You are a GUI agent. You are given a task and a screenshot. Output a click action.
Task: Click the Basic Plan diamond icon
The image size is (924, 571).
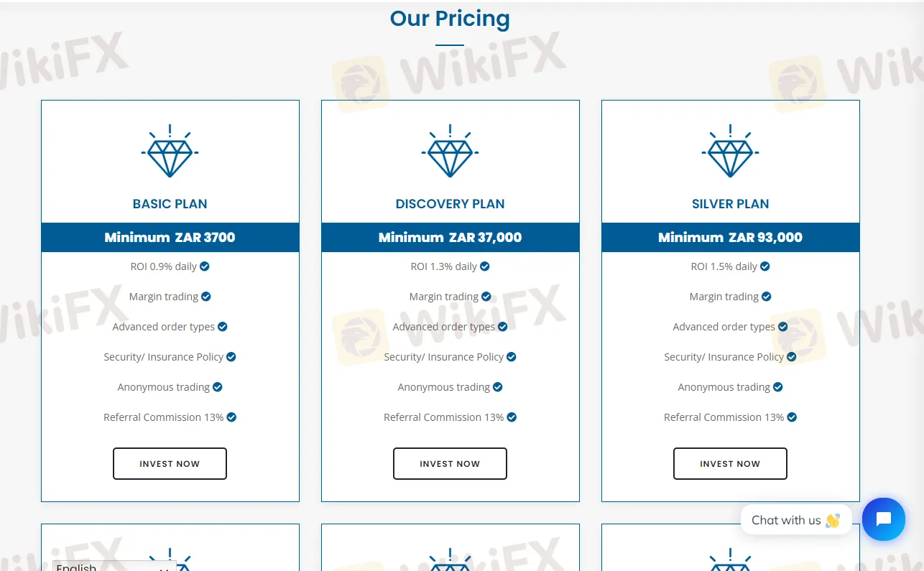pos(170,152)
